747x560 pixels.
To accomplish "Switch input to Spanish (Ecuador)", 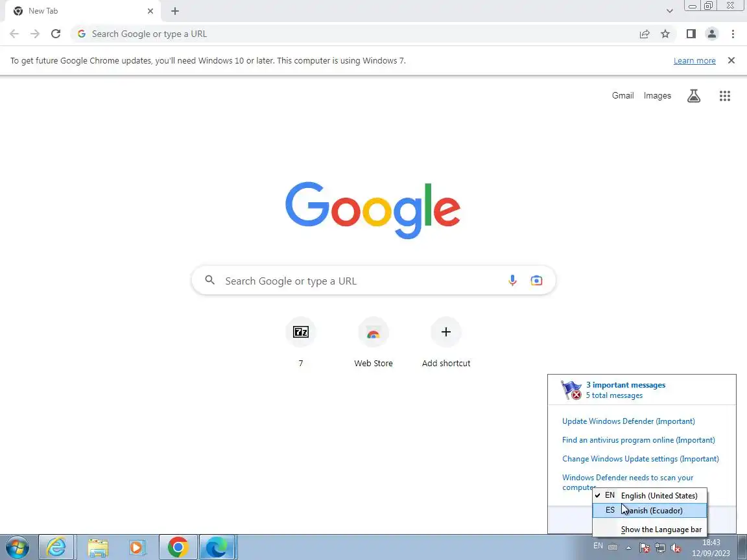I will click(650, 511).
